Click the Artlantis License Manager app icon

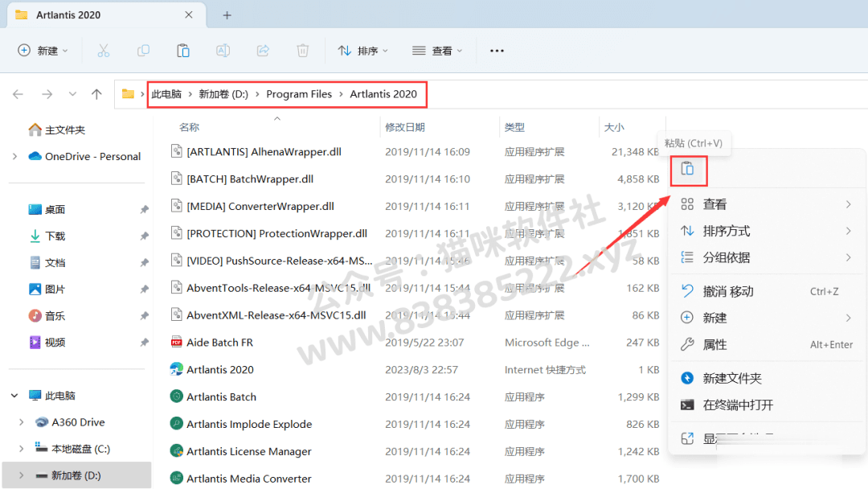pos(177,450)
